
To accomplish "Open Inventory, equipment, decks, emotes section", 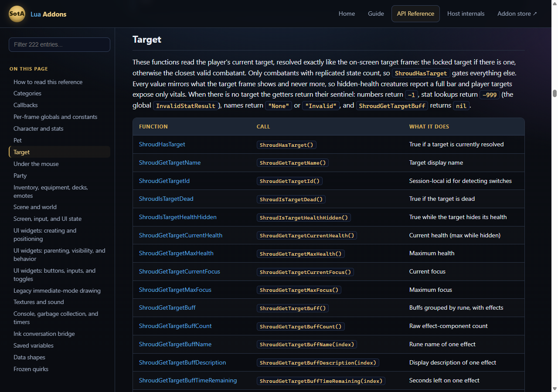I will pos(51,191).
